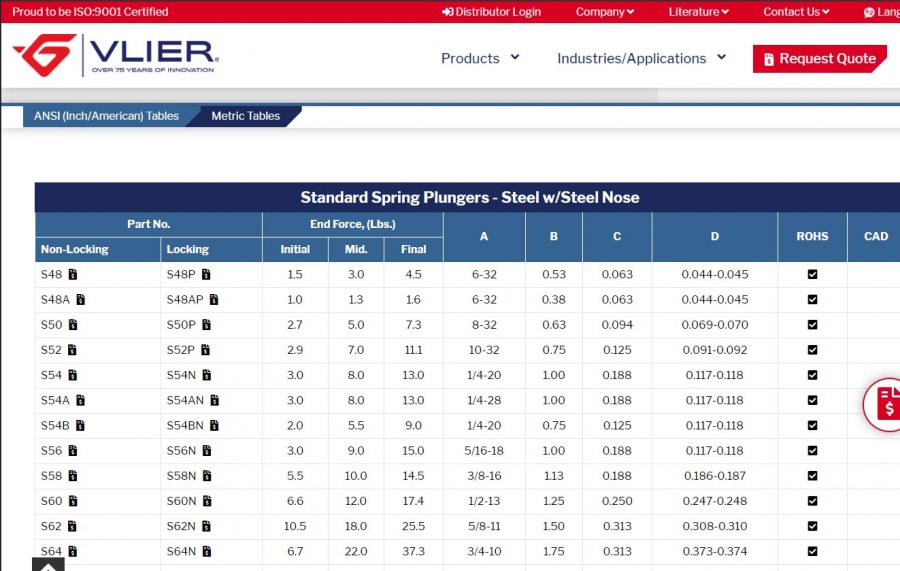Viewport: 900px width, 571px height.
Task: Click the document icon beside S48AP
Action: click(214, 300)
